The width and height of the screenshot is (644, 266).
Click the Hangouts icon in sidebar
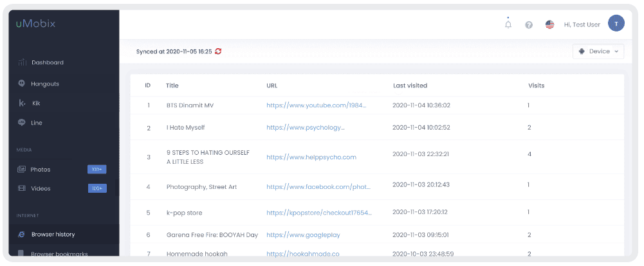(22, 83)
